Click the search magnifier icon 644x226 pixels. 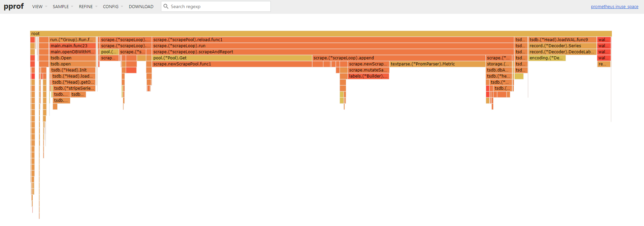pos(166,6)
